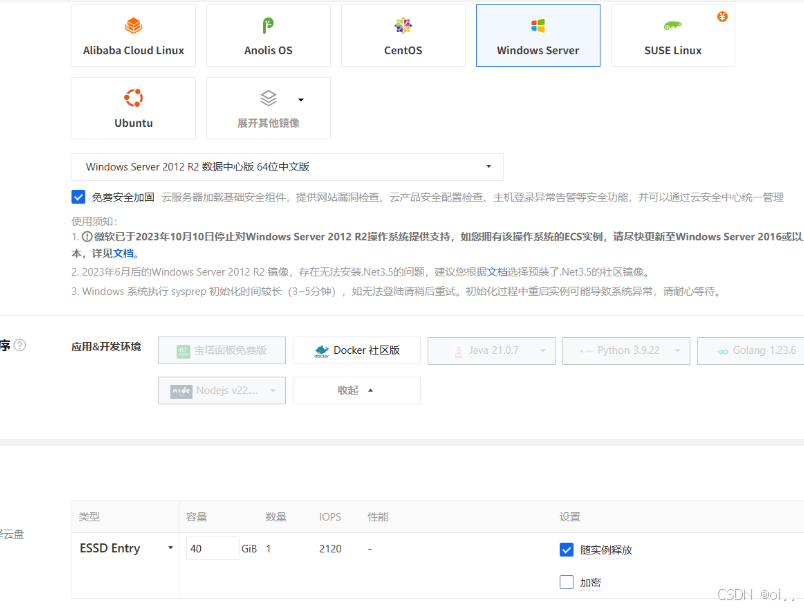Screen dimensions: 804x610
Task: Click the info icon in notice item 1
Action: coord(87,237)
